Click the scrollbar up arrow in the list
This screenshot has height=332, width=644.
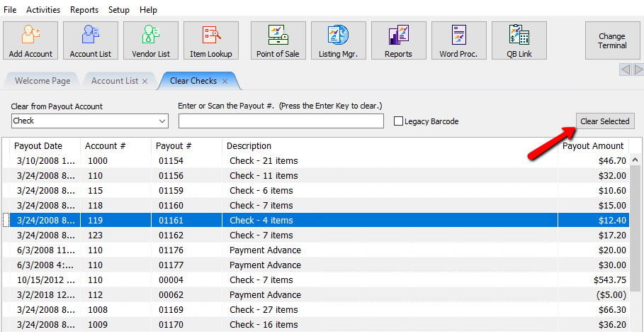tap(635, 160)
